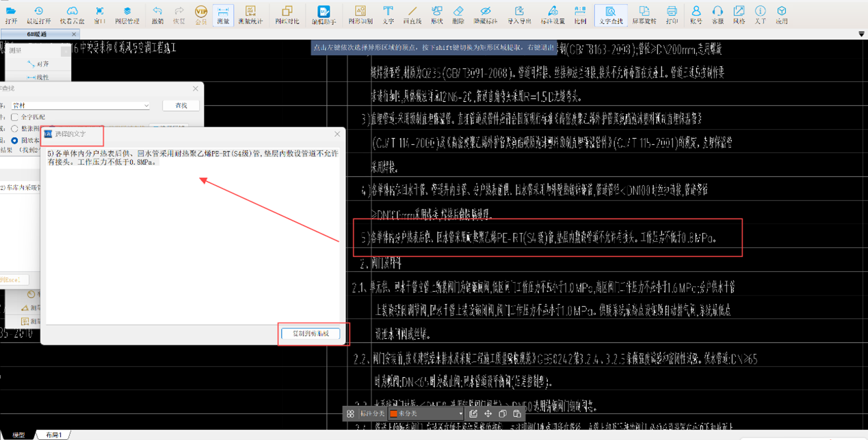Click the 查找 search button

point(181,106)
